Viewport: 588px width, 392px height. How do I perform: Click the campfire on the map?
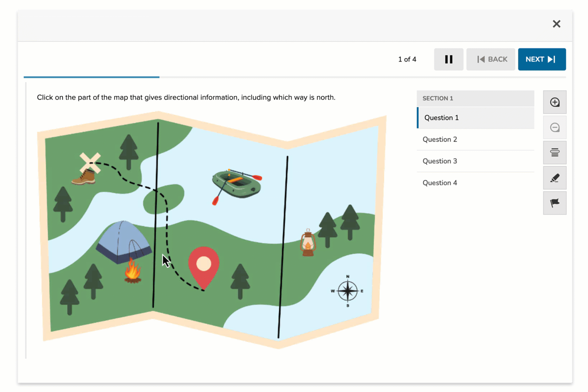[133, 271]
